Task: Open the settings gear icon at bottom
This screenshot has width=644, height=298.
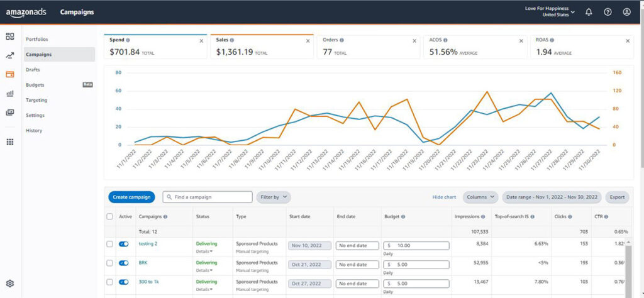Action: click(x=10, y=283)
